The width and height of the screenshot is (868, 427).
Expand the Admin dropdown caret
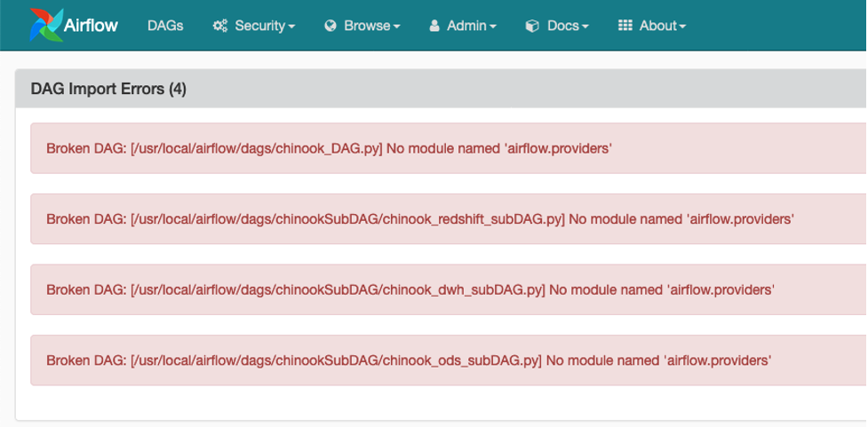493,27
